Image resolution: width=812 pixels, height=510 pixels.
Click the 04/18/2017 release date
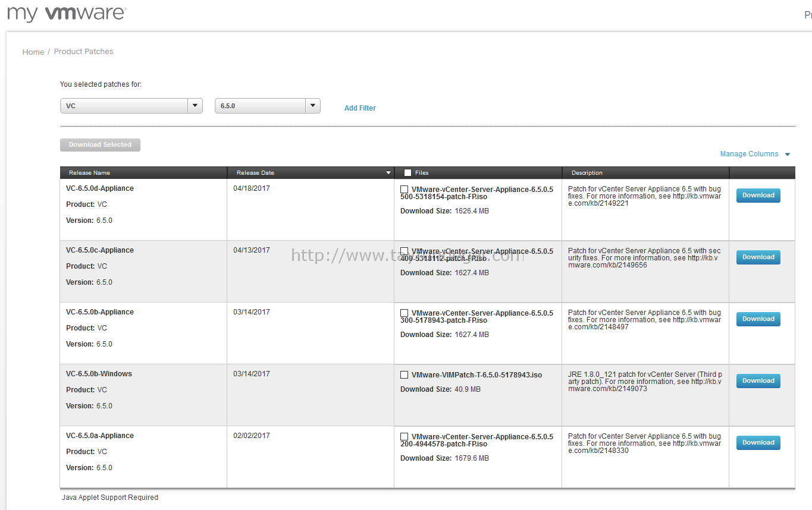[x=252, y=188]
